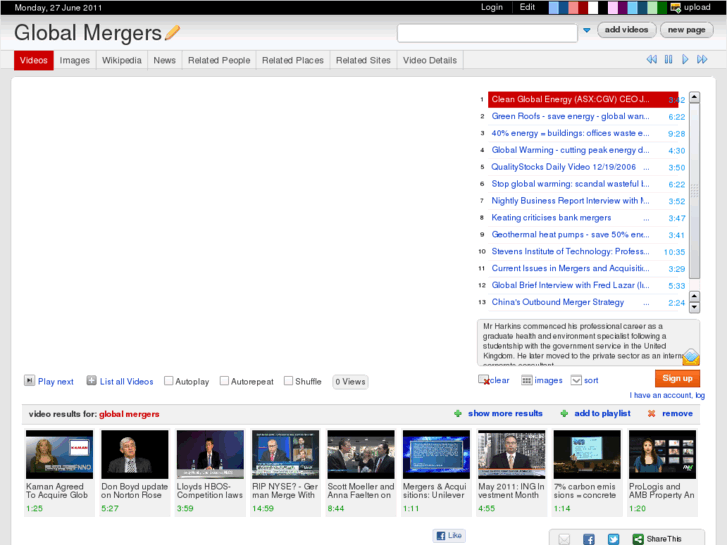
Task: Open the ProLogis and AMB Property thumbnail
Action: tap(662, 454)
